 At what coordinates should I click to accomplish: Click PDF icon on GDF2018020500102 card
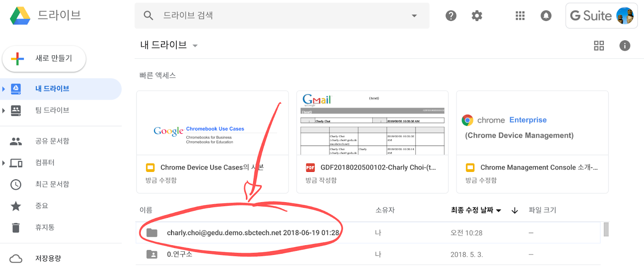point(310,168)
